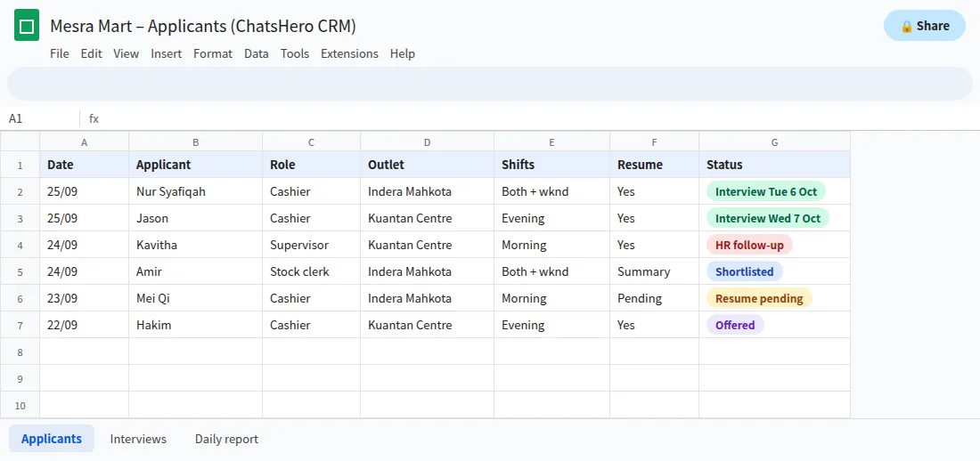Select Kavitha's Kuantan Centre outlet cell
This screenshot has width=980, height=461.
click(428, 245)
